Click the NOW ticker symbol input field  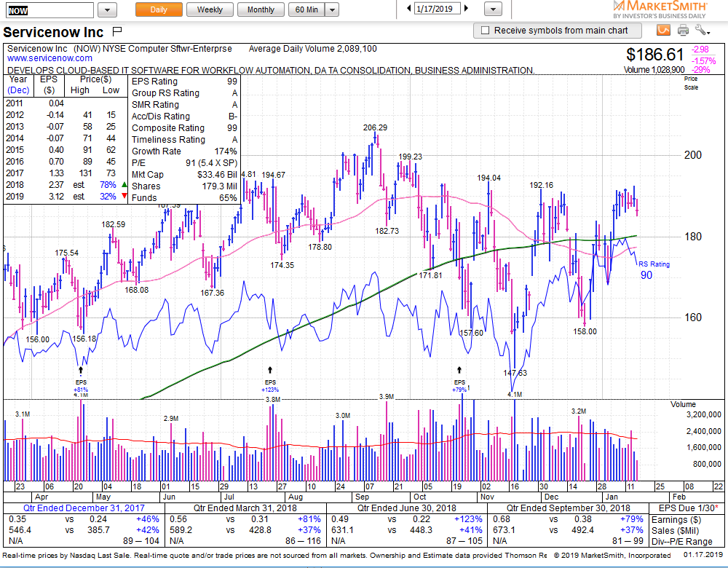pos(50,10)
